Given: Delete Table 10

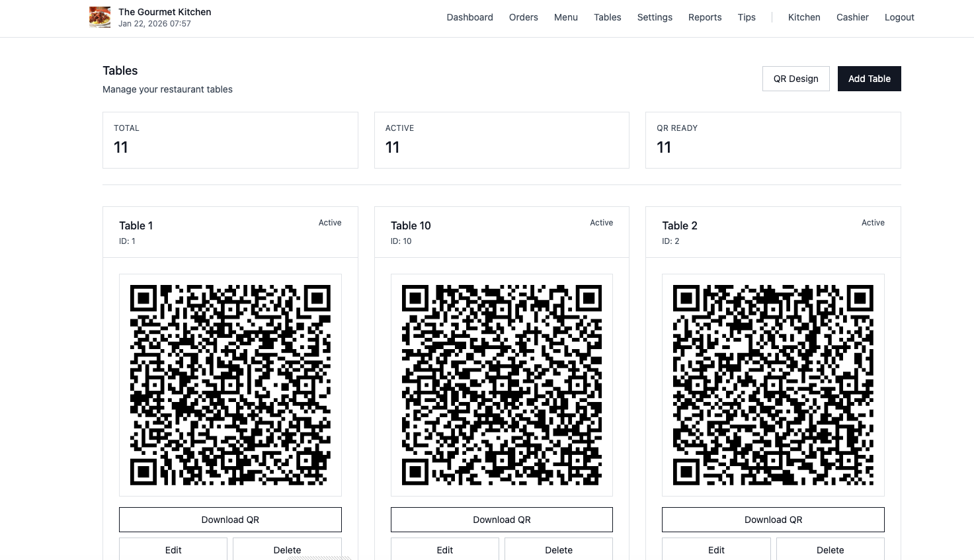Looking at the screenshot, I should click(558, 549).
